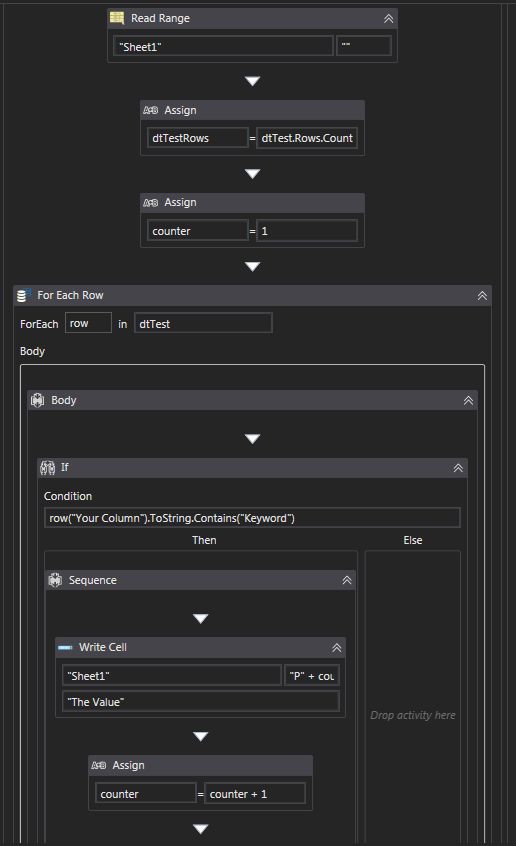Screen dimensions: 516x846
Task: Edit counter field in last Assign
Action: [x=146, y=794]
